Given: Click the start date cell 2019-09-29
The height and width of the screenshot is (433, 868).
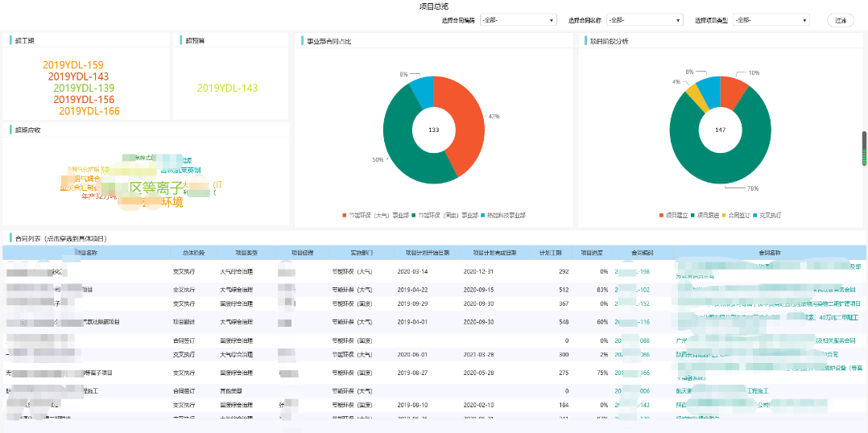Looking at the screenshot, I should coord(412,303).
